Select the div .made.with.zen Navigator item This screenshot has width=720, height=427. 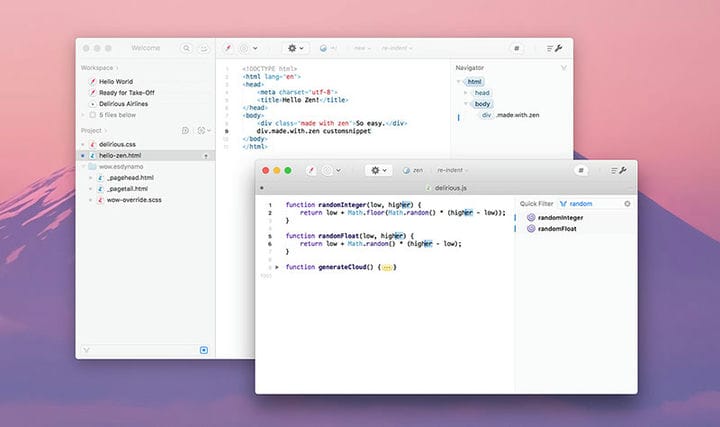click(510, 115)
